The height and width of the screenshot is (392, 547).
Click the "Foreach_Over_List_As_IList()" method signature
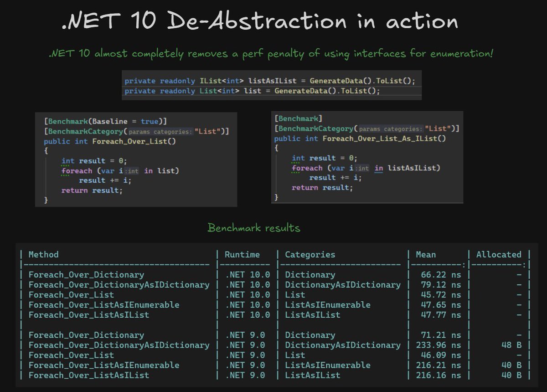(360, 139)
